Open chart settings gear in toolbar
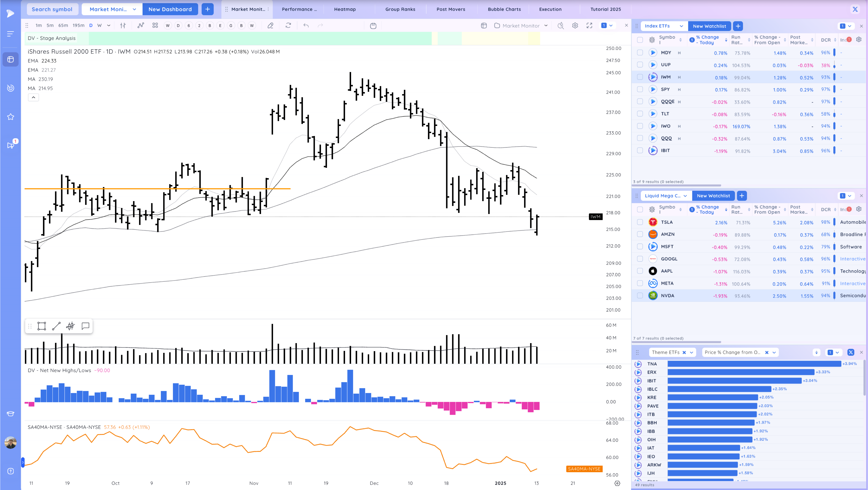Viewport: 868px width, 490px height. [575, 26]
